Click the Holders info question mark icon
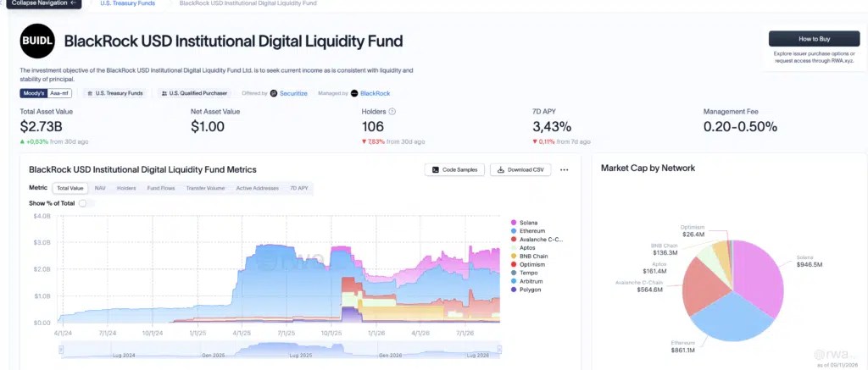The width and height of the screenshot is (868, 370). point(392,112)
